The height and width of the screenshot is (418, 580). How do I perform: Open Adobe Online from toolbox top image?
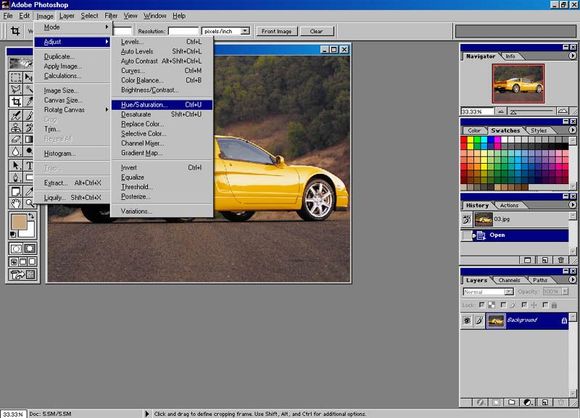click(x=21, y=63)
